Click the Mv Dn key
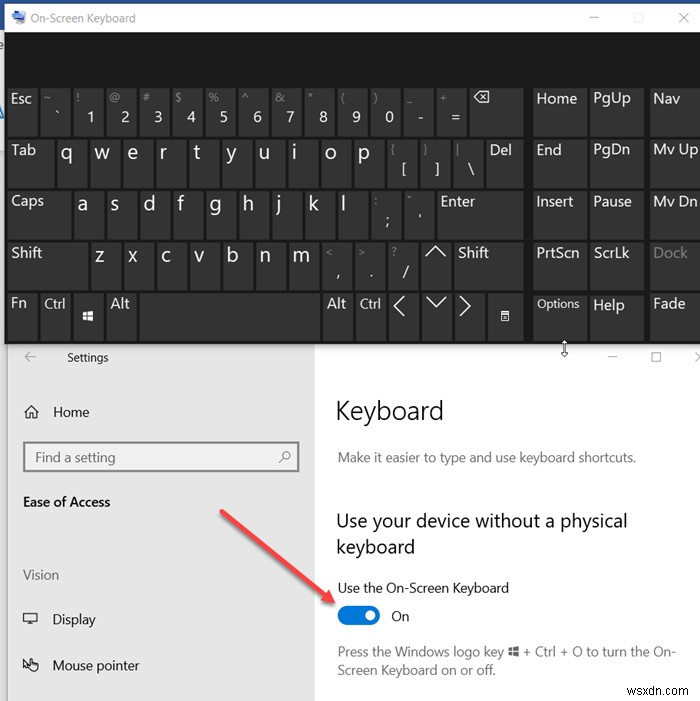700x701 pixels. click(675, 215)
